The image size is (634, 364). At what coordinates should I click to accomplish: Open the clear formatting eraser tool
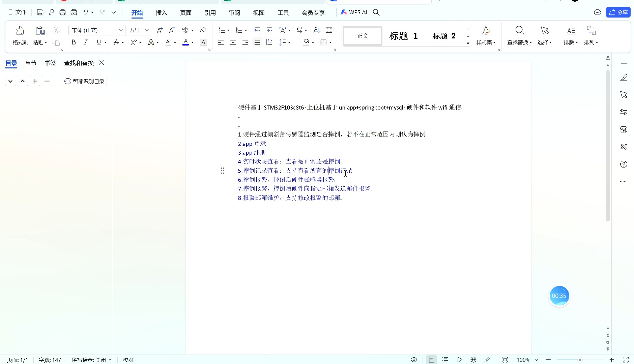(203, 30)
